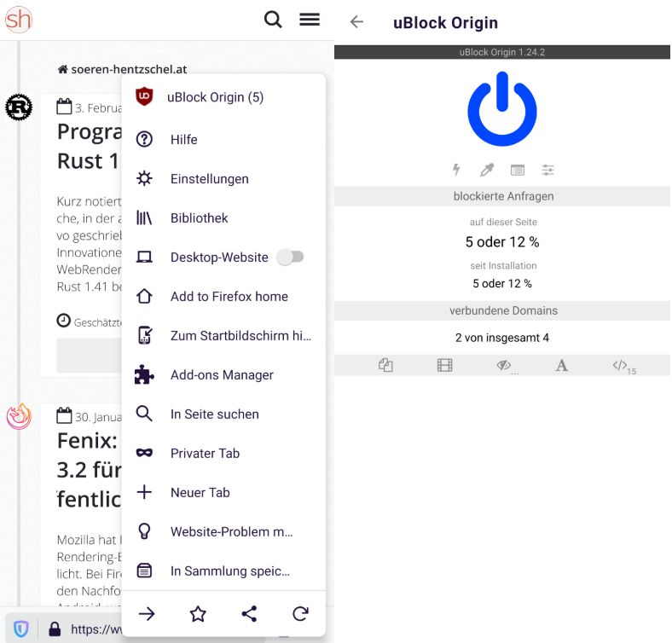The width and height of the screenshot is (672, 643).
Task: Click the private tab mask icon
Action: [144, 453]
